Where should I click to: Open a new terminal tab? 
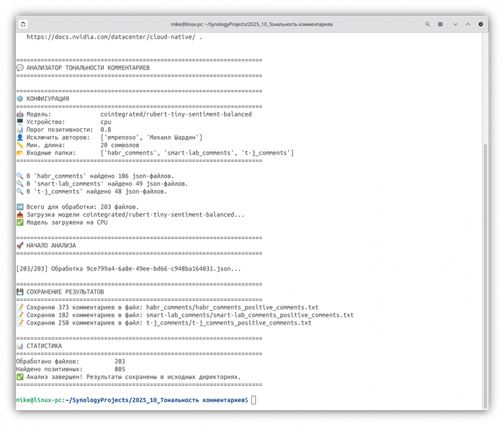click(x=24, y=24)
